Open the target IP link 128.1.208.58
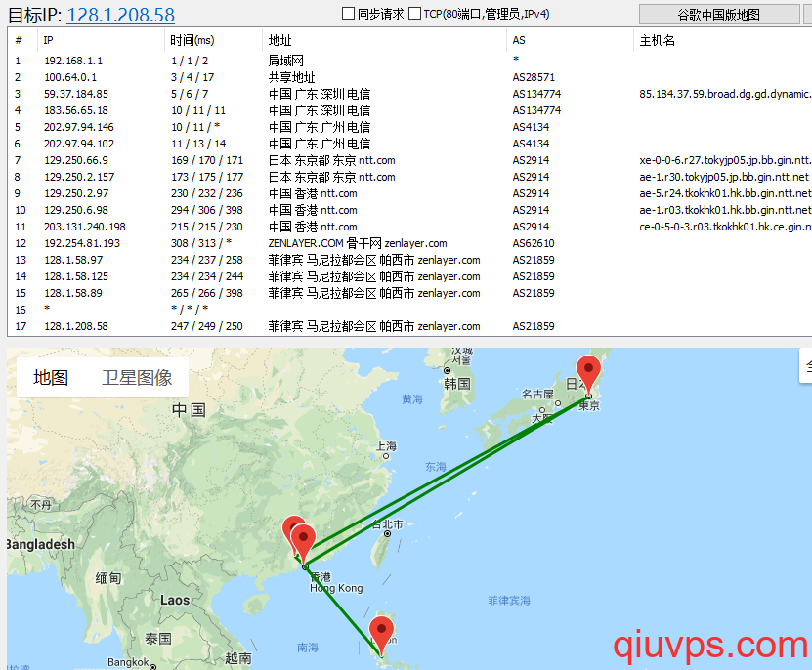This screenshot has height=670, width=812. pyautogui.click(x=120, y=15)
